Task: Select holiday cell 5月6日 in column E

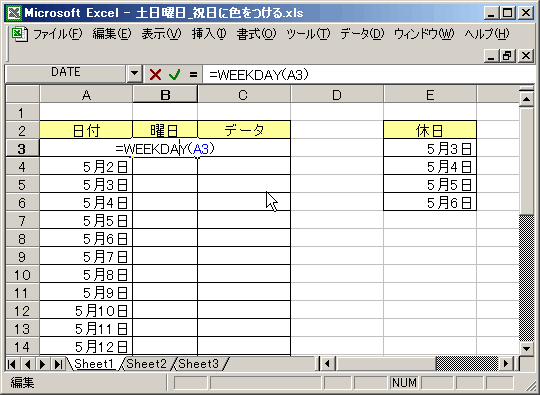Action: click(x=430, y=202)
